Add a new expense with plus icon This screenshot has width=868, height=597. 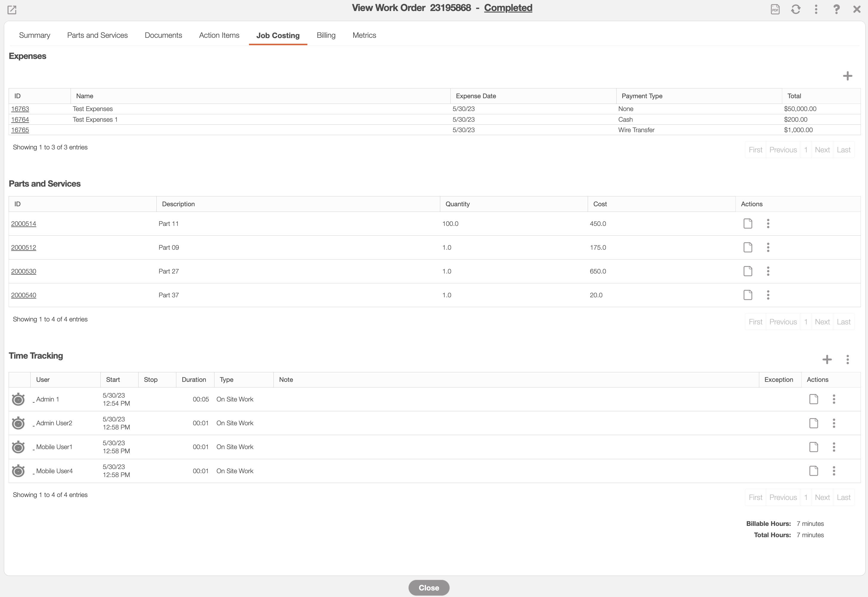847,76
